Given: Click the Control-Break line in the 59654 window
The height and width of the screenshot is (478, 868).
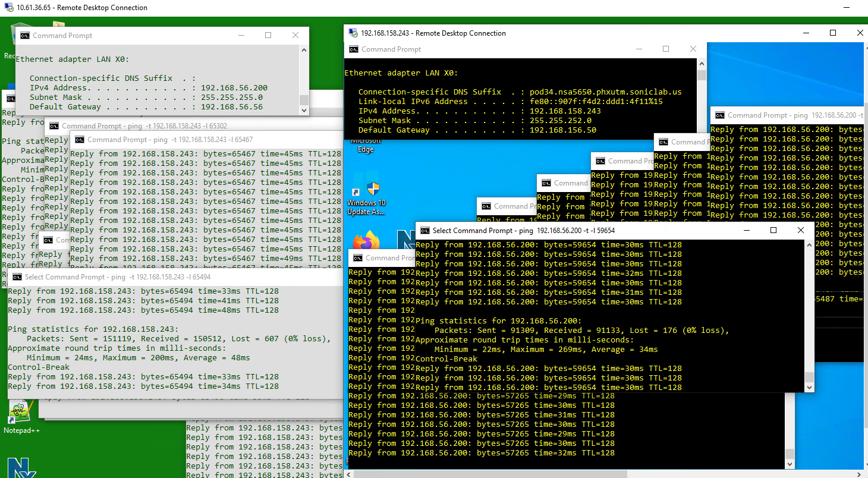Looking at the screenshot, I should coord(446,358).
